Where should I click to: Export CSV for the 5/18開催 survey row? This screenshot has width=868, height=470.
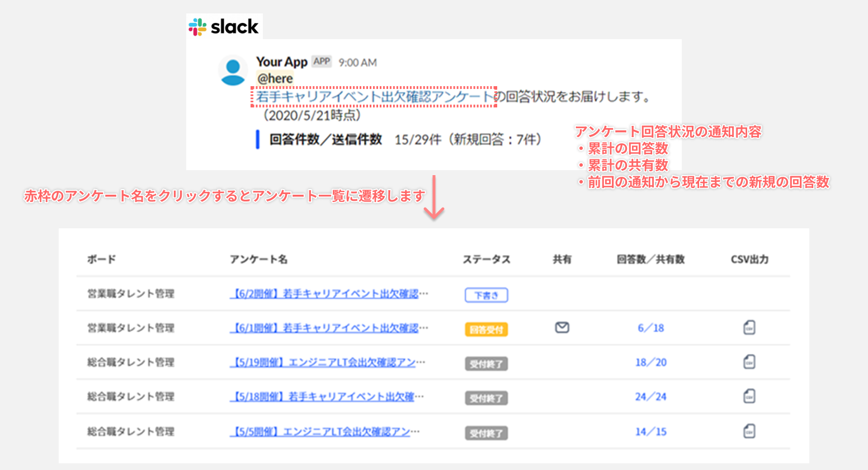click(749, 397)
